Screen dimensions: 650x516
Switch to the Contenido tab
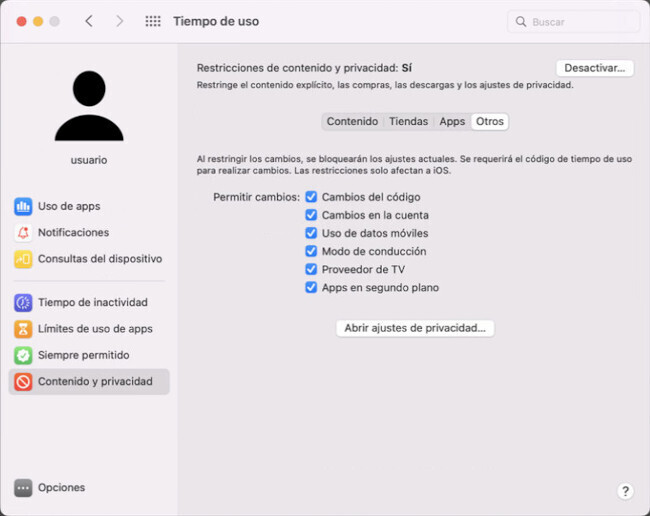(352, 121)
